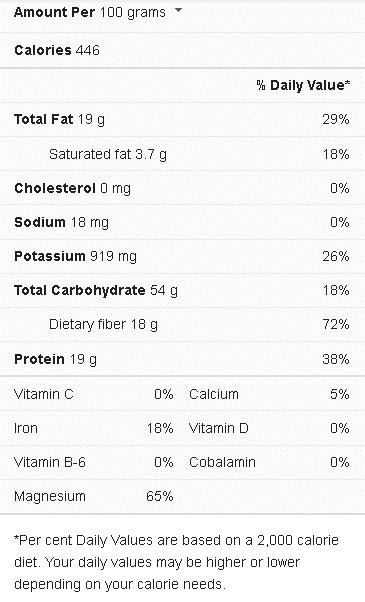Click the Calories 446 row
The image size is (365, 602).
(182, 50)
